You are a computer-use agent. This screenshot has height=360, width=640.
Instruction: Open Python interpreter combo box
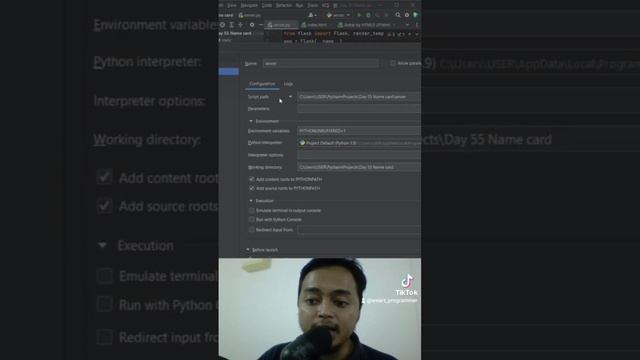(359, 143)
